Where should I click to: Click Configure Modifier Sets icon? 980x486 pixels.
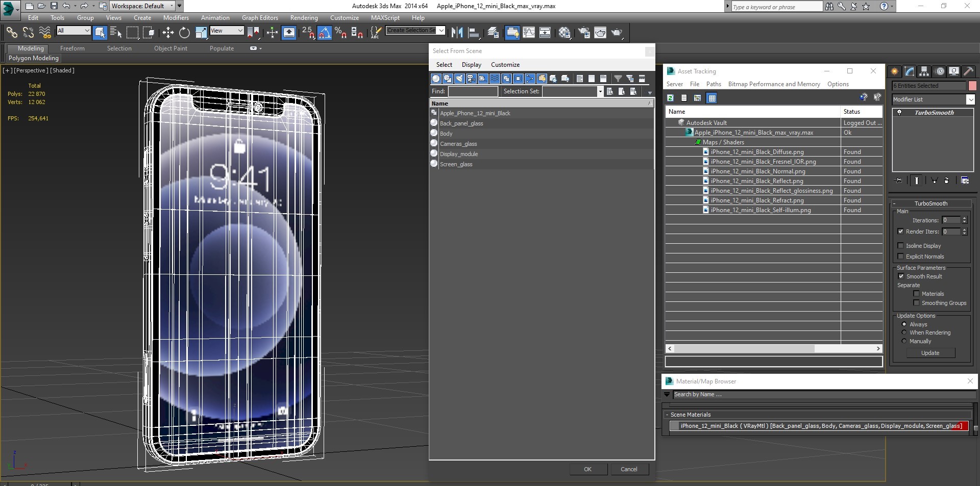(965, 181)
